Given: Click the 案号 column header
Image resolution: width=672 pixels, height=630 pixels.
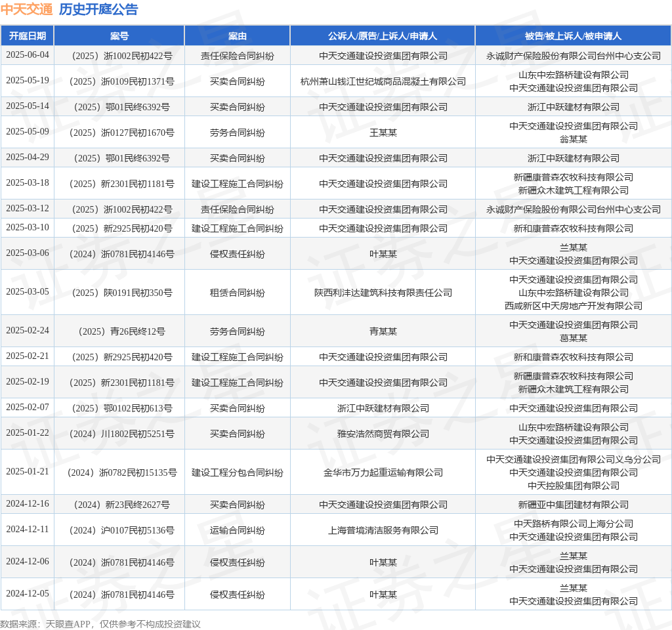Looking at the screenshot, I should 119,36.
